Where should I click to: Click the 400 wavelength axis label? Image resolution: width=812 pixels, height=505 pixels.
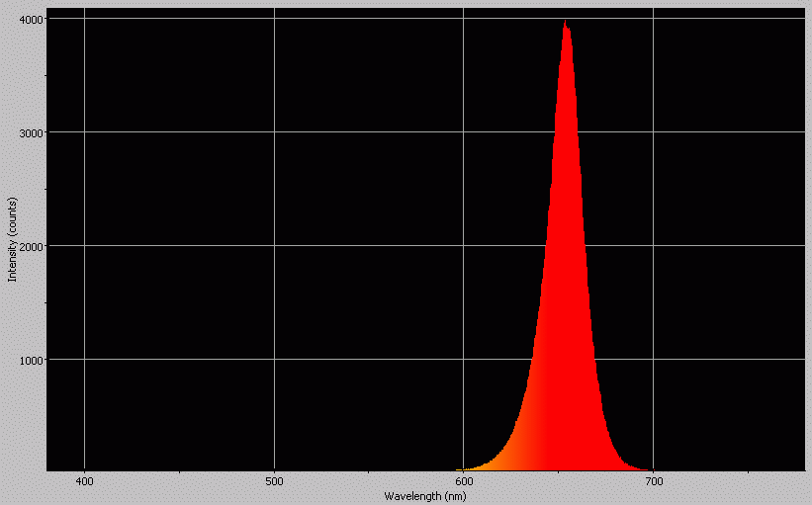point(84,481)
